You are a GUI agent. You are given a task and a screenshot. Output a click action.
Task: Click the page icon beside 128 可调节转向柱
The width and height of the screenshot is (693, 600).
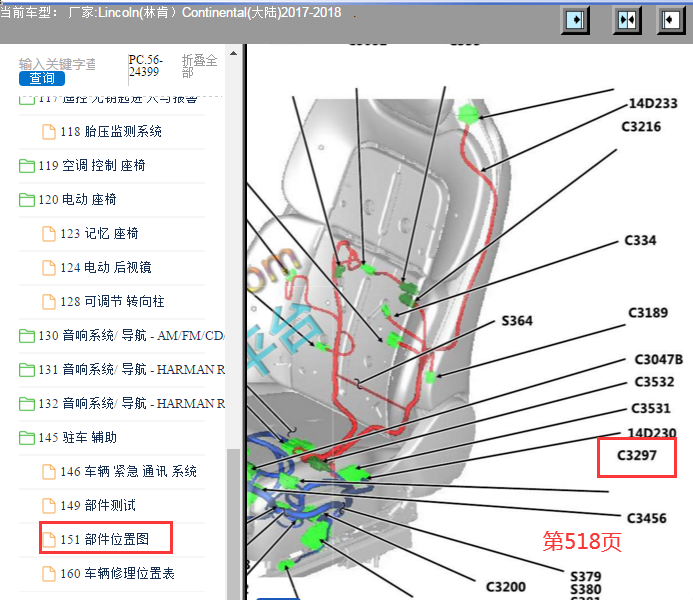tap(49, 302)
